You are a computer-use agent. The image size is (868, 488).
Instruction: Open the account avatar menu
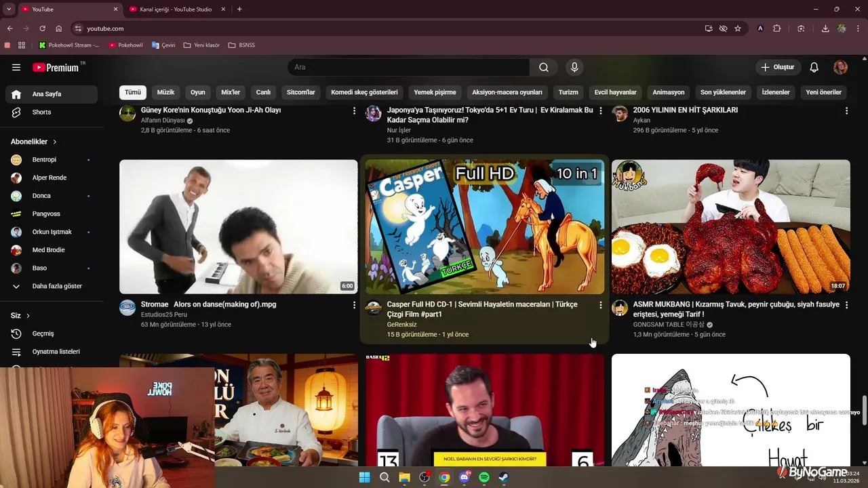(x=840, y=67)
